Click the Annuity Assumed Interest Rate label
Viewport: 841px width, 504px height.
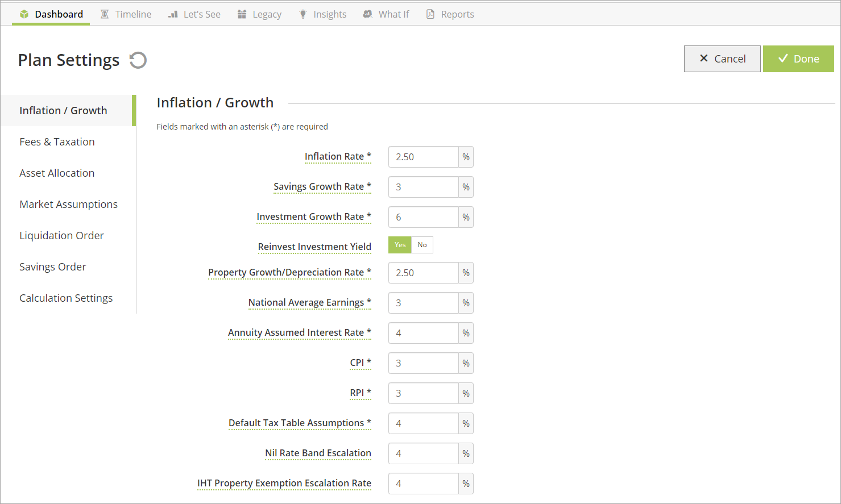coord(300,332)
